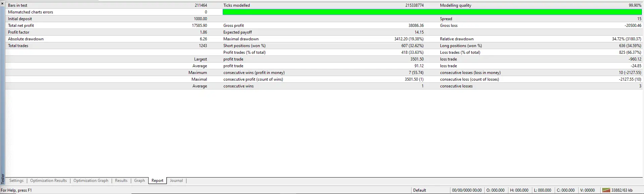
Task: Click the vertical Tester panel label
Action: [3, 178]
